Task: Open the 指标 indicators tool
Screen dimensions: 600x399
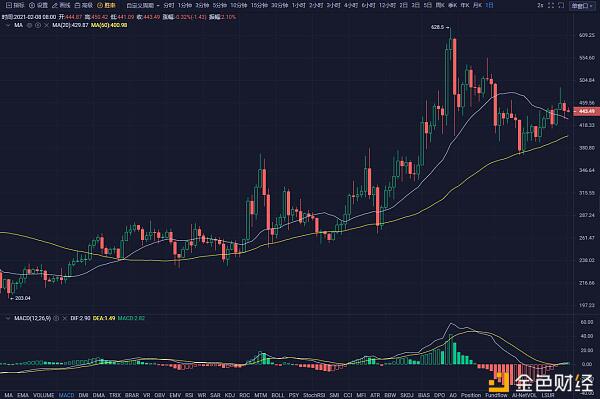Action: pos(15,5)
